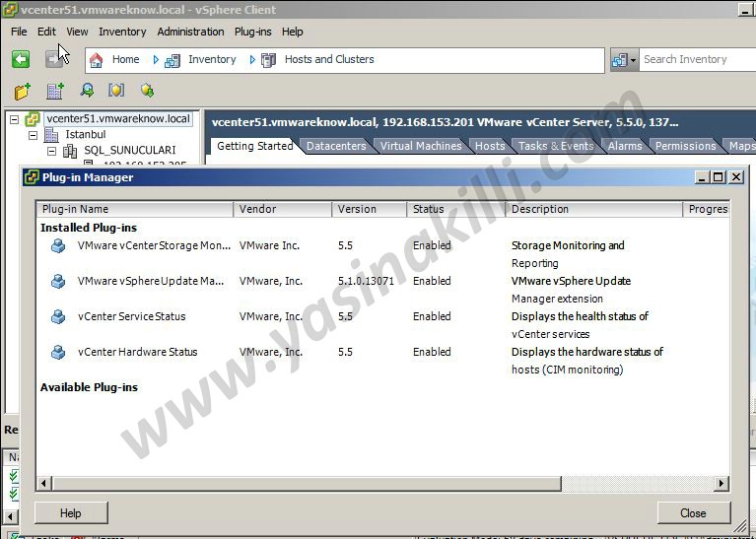Collapse the vcenter51.vmwareknow.local tree node
This screenshot has height=539, width=756.
(14, 119)
